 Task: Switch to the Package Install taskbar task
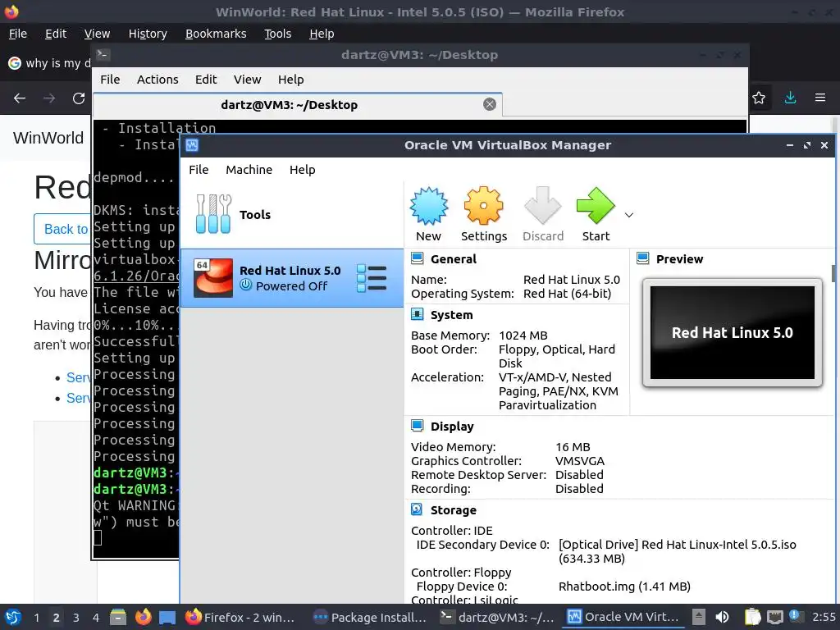pyautogui.click(x=370, y=617)
